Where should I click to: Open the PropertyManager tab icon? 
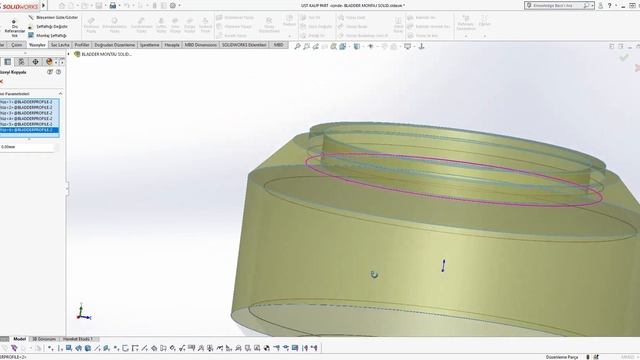[8, 62]
